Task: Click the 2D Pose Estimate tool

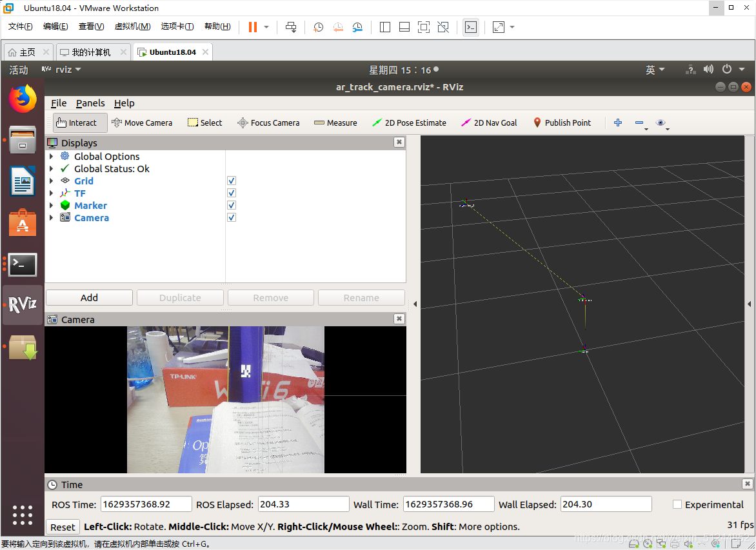Action: tap(409, 123)
